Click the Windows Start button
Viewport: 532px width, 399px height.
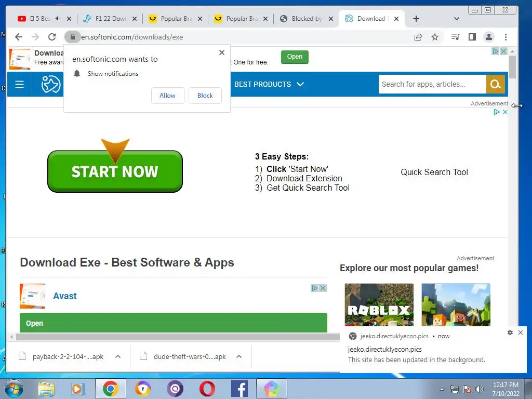point(14,389)
